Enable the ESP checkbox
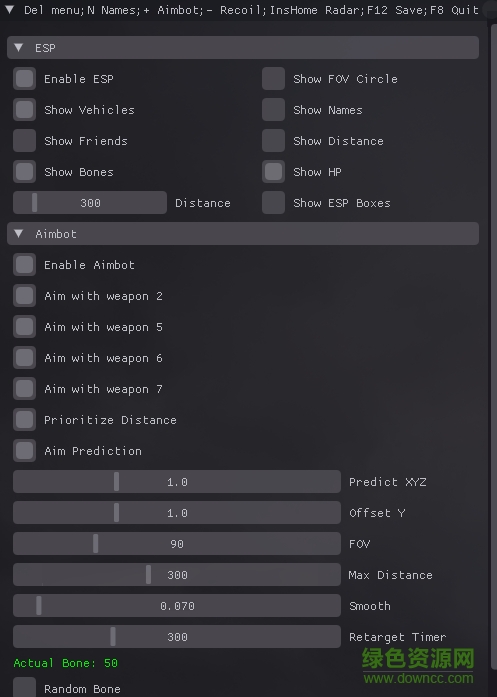 24,79
